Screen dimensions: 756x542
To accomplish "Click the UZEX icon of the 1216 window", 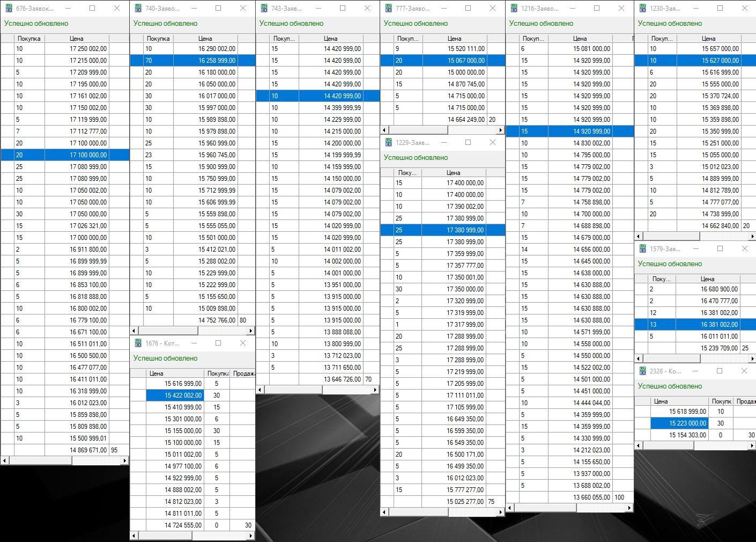I will pos(514,9).
